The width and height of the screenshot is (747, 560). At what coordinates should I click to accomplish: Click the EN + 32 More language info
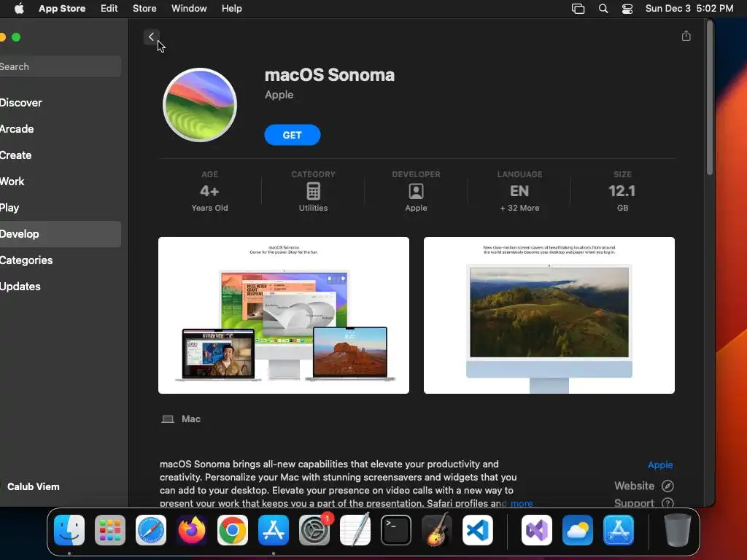(x=519, y=192)
